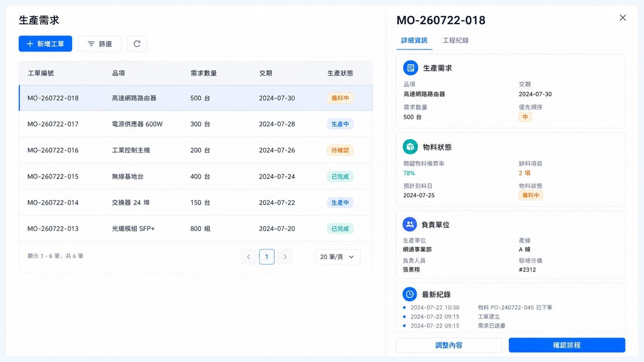Select row MO-260722-018
The image size is (644, 362).
(x=196, y=98)
